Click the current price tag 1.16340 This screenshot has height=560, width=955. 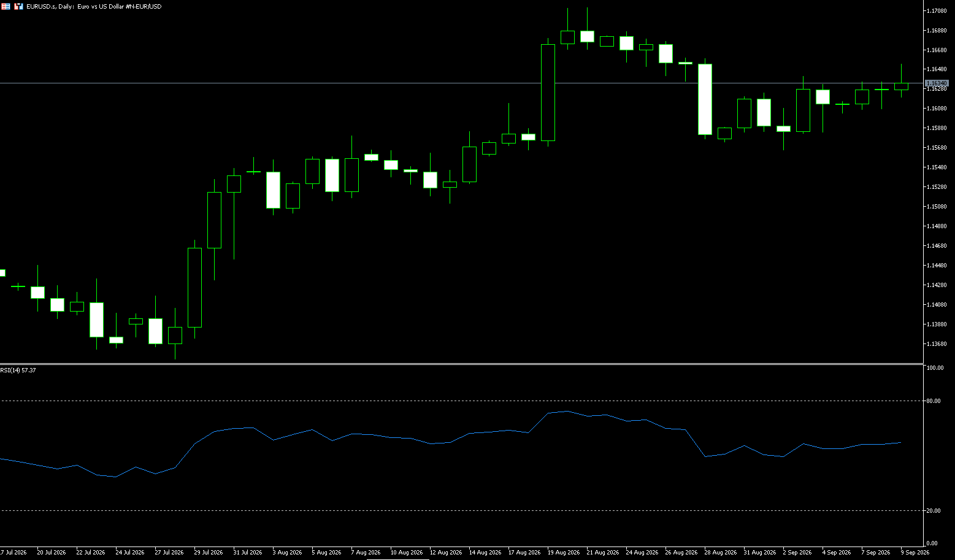click(937, 83)
